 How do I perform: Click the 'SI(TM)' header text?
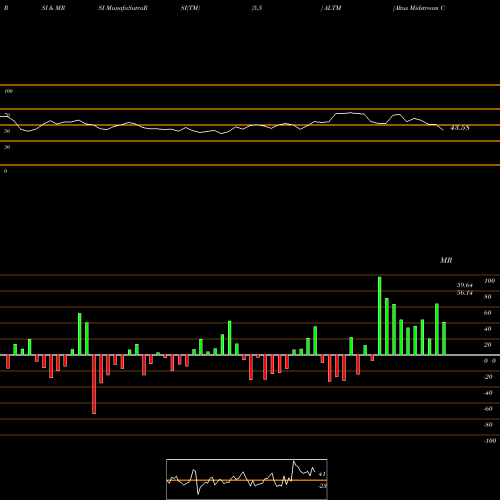190,8
